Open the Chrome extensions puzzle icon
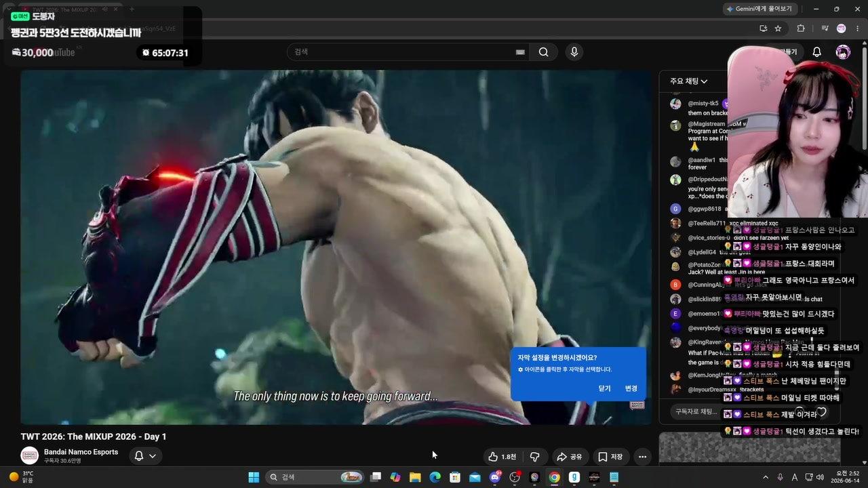The height and width of the screenshot is (488, 868). point(801,28)
